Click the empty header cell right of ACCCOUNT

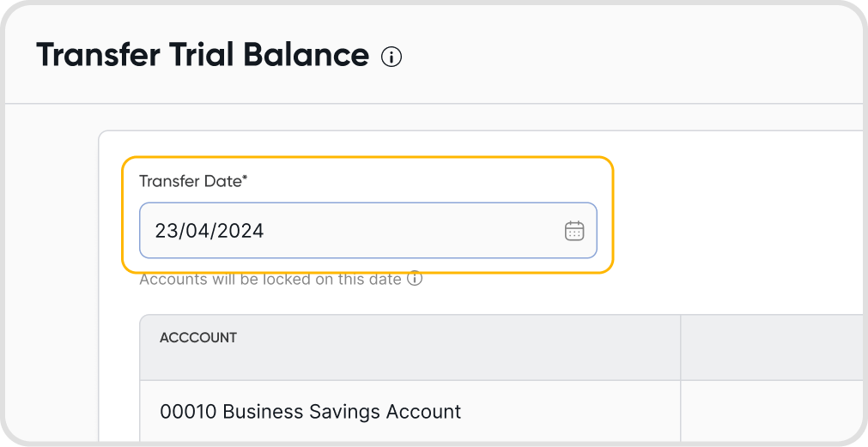click(x=771, y=347)
